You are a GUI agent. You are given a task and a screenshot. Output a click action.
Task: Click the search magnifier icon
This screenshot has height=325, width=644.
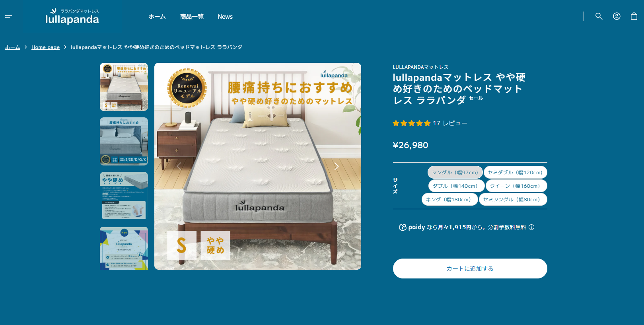click(599, 16)
